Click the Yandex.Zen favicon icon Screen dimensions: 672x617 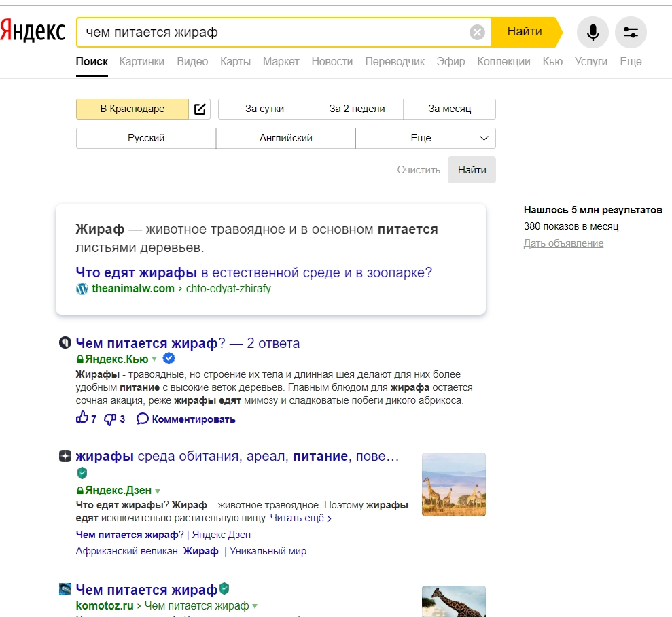[65, 456]
